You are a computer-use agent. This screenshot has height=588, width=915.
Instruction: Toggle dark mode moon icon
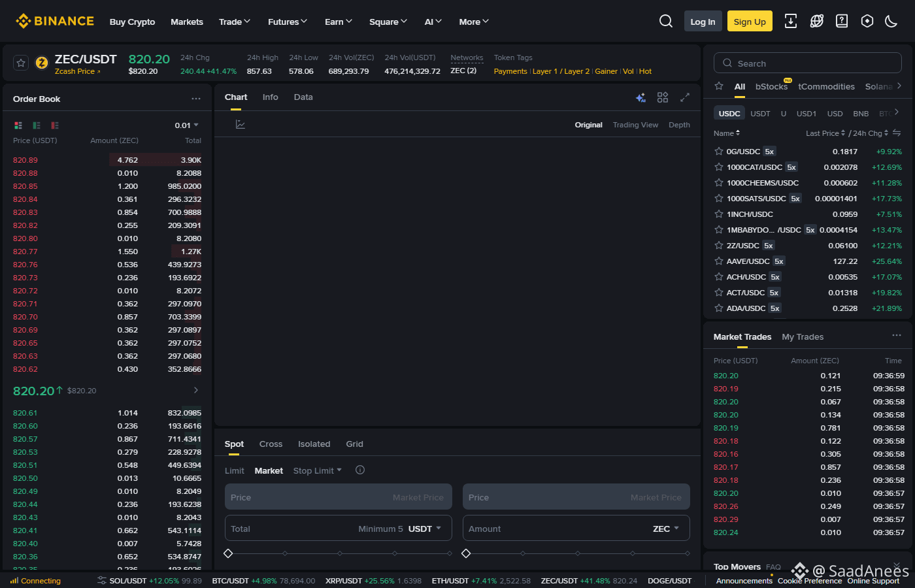coord(891,21)
